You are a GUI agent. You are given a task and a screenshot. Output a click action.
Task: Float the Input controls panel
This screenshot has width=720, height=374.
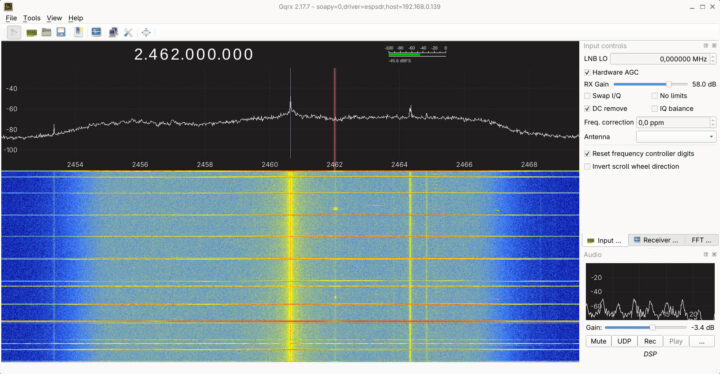coord(706,45)
